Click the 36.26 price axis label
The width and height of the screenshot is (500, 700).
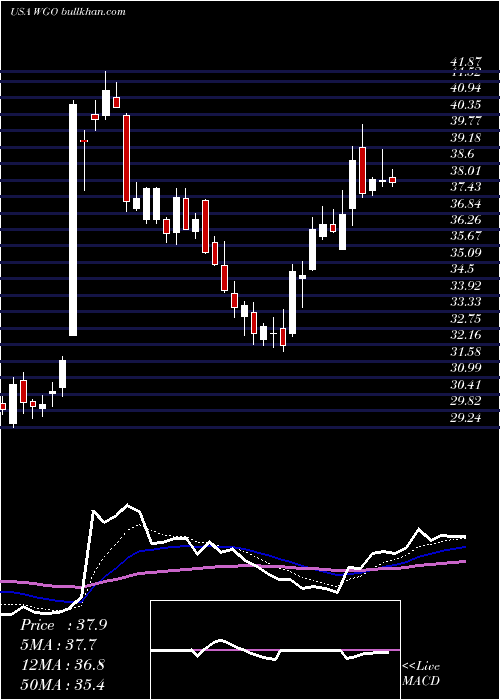pos(466,220)
